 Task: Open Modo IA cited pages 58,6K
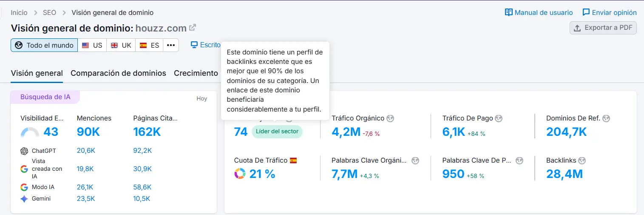pos(142,187)
